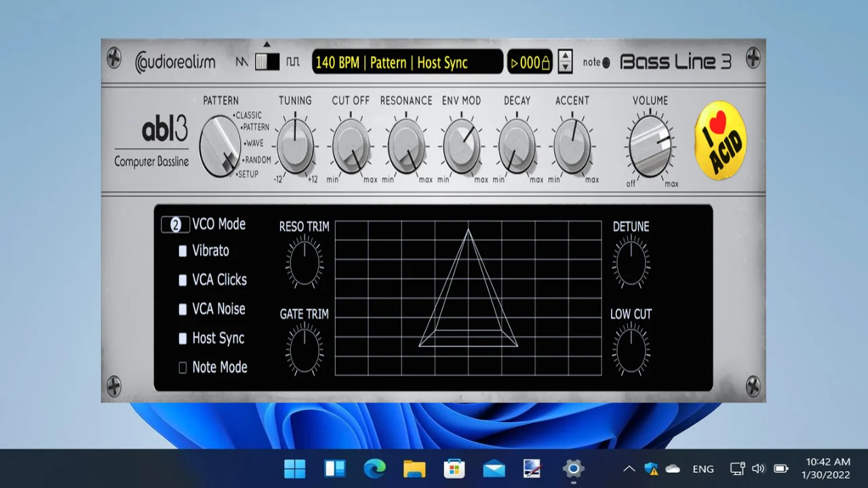This screenshot has height=488, width=868.
Task: Open the clock showing 10:42 AM
Action: click(x=826, y=468)
